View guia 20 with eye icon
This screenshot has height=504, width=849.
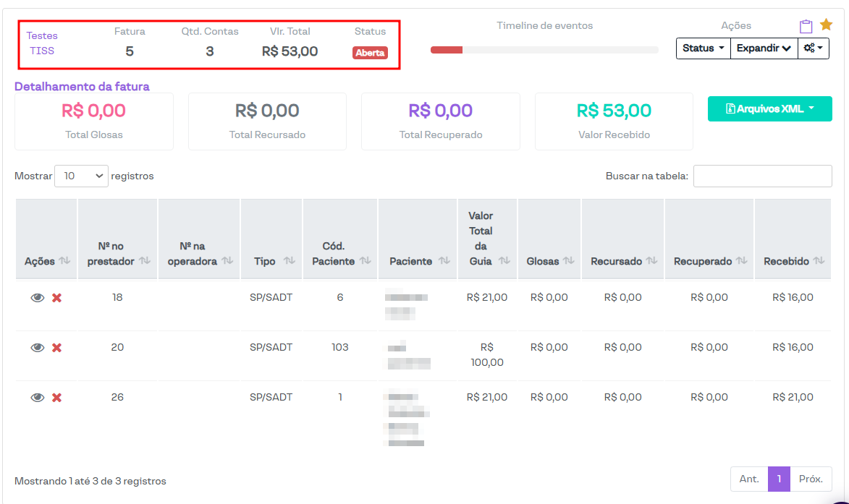pos(38,348)
